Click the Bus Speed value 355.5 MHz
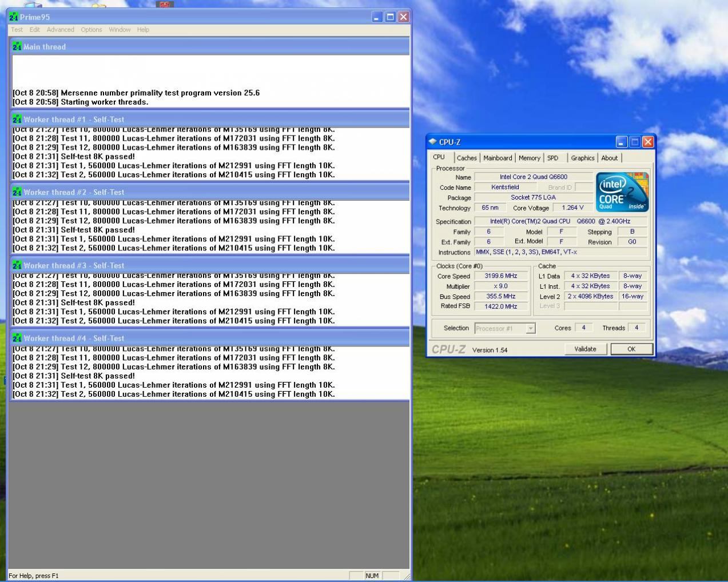Screen dimensions: 728x582 [x=501, y=296]
